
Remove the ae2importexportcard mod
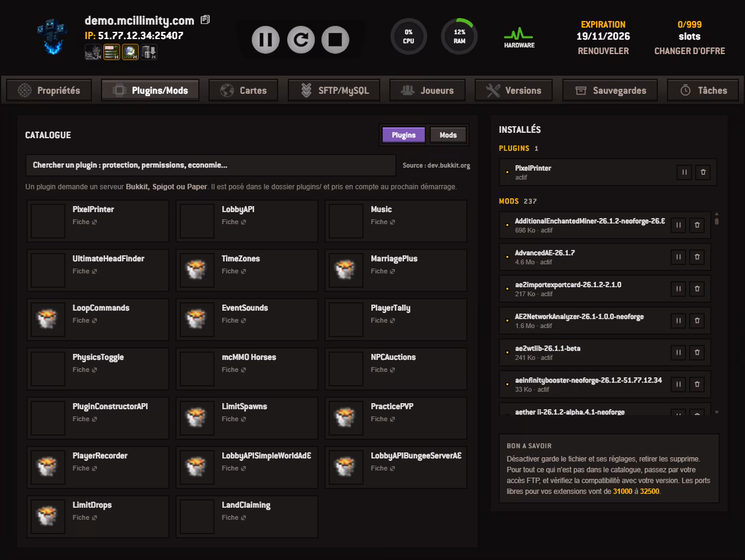click(x=697, y=289)
